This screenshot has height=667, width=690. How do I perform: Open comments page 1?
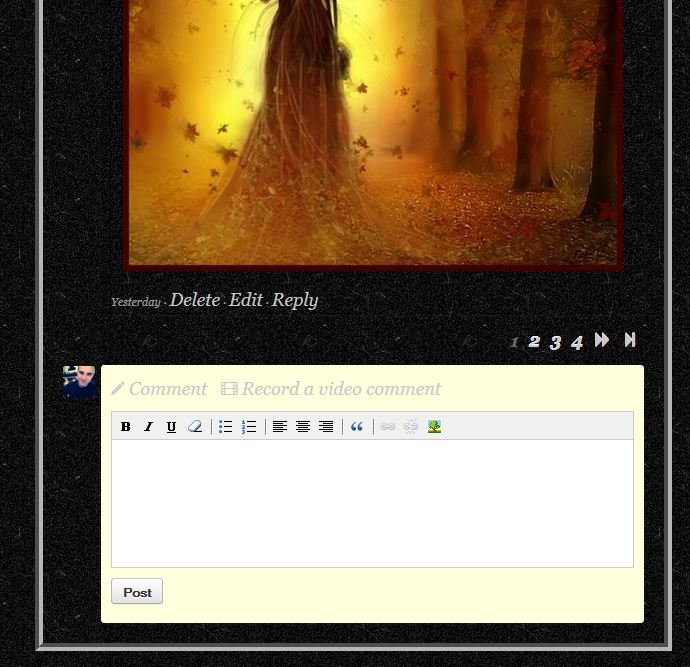514,342
